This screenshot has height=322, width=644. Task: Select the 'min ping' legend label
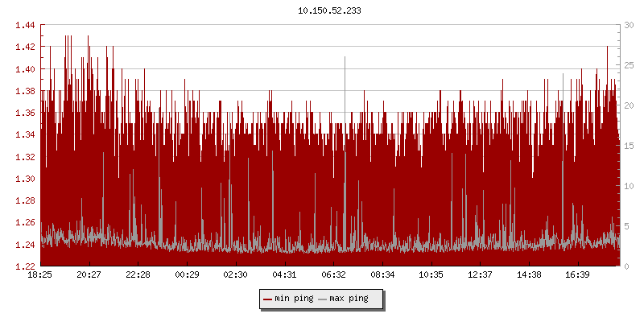click(294, 299)
